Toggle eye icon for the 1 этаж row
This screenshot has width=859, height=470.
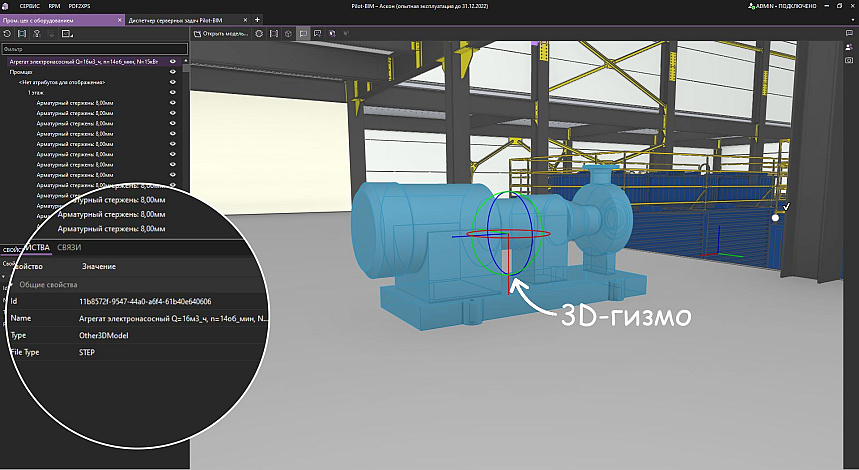(173, 93)
